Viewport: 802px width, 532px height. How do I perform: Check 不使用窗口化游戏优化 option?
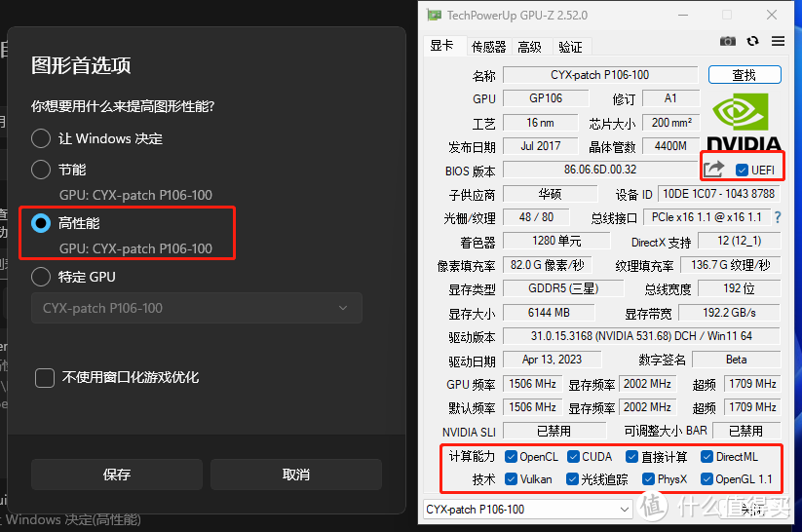pyautogui.click(x=45, y=378)
